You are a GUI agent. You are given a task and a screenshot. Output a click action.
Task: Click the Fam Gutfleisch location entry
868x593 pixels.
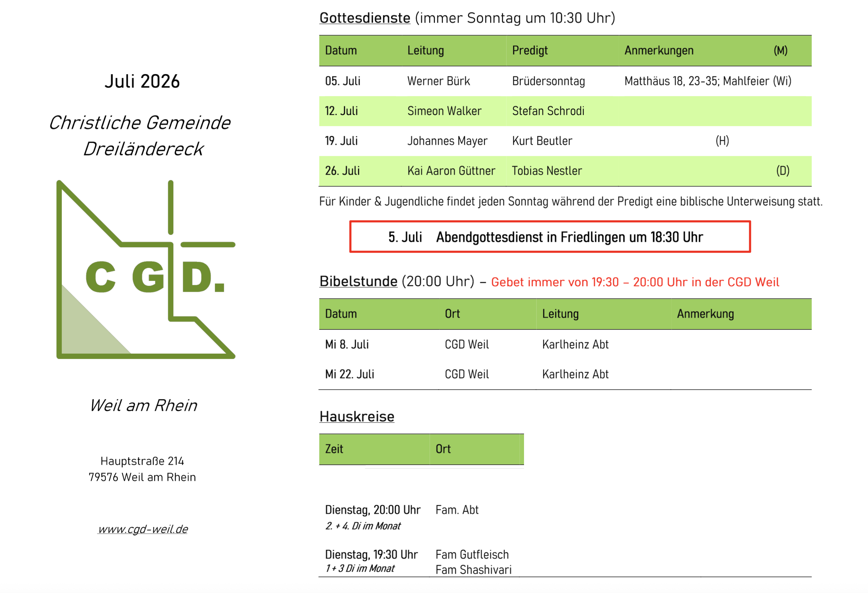(472, 555)
